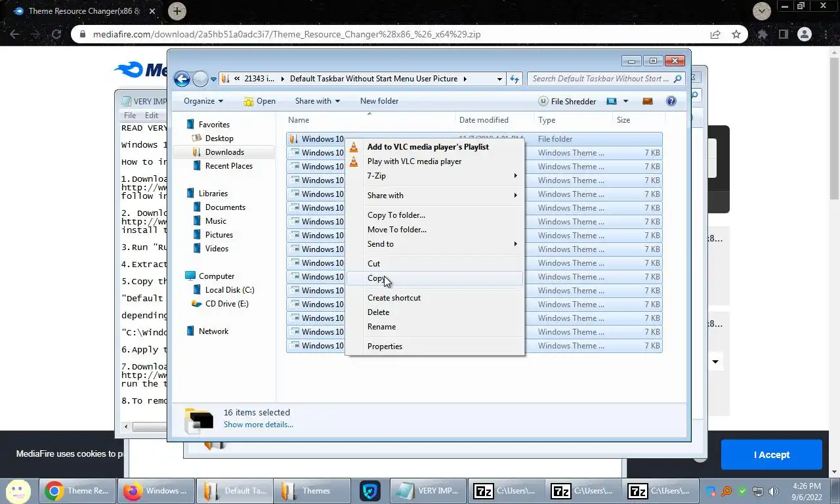Choose Create shortcut

pos(434,298)
